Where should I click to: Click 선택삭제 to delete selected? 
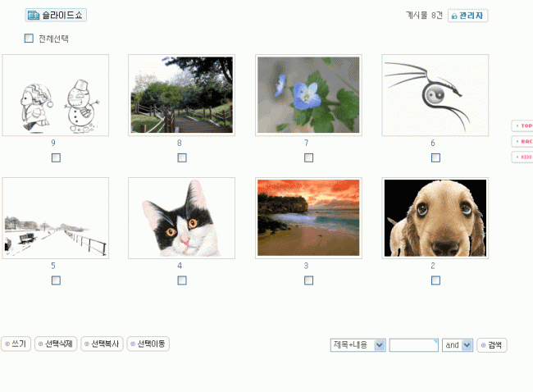(56, 344)
